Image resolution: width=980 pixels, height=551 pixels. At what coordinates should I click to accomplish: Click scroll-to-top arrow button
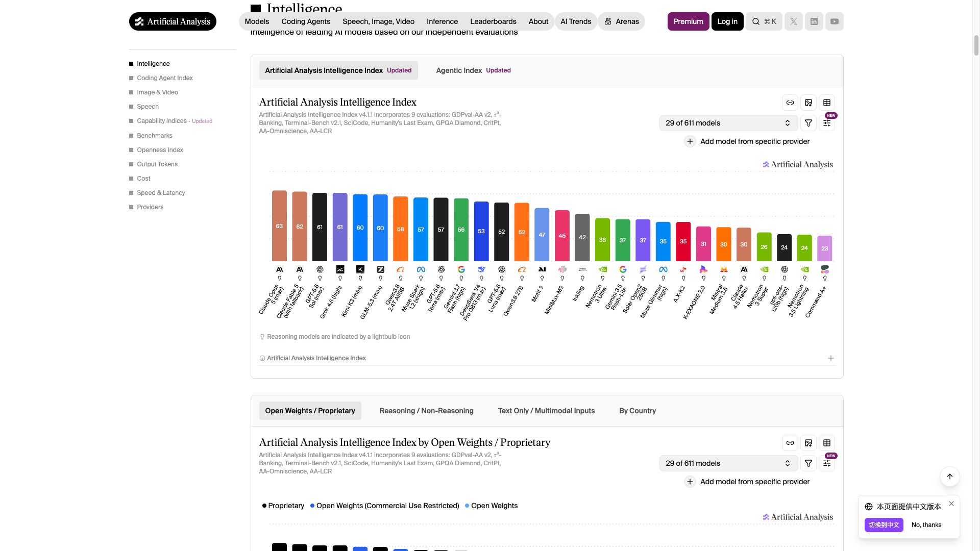(x=949, y=477)
